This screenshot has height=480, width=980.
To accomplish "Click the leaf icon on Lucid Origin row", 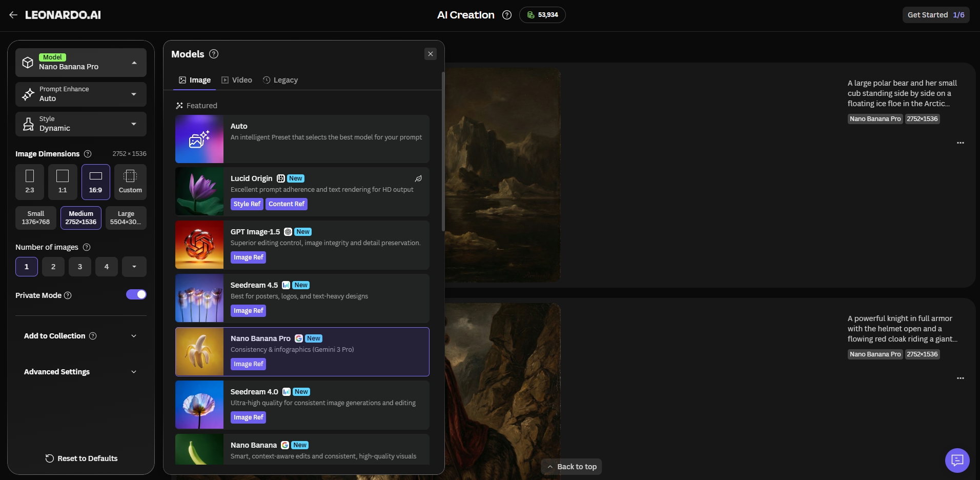I will point(418,178).
